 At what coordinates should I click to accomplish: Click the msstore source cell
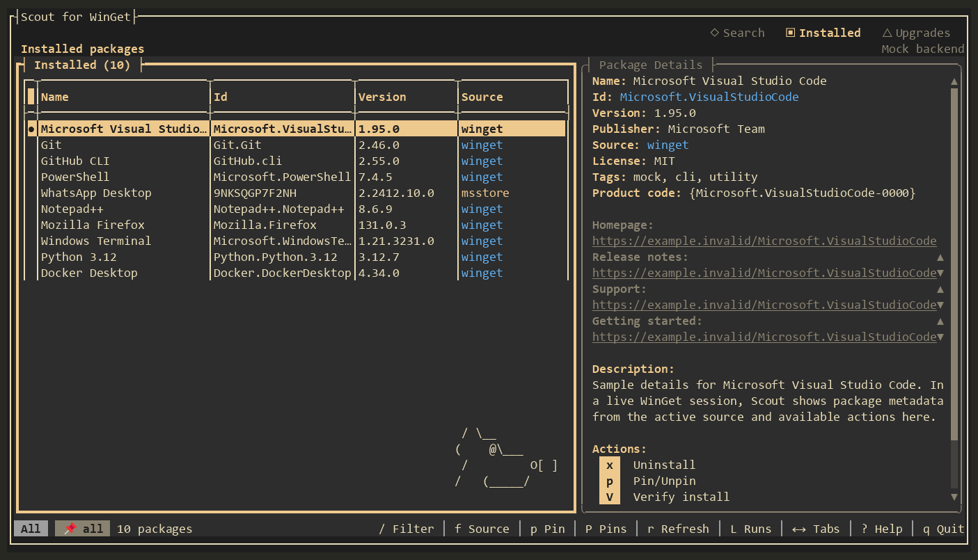tap(485, 193)
